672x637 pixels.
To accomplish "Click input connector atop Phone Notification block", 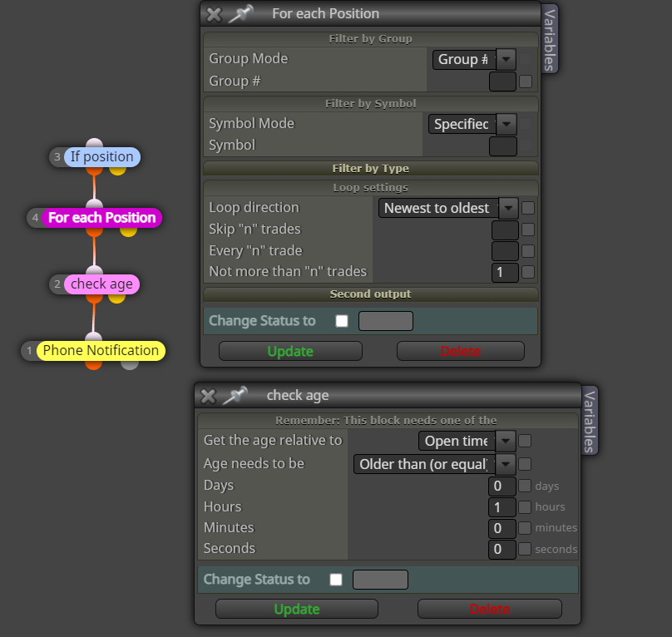I will pyautogui.click(x=93, y=337).
